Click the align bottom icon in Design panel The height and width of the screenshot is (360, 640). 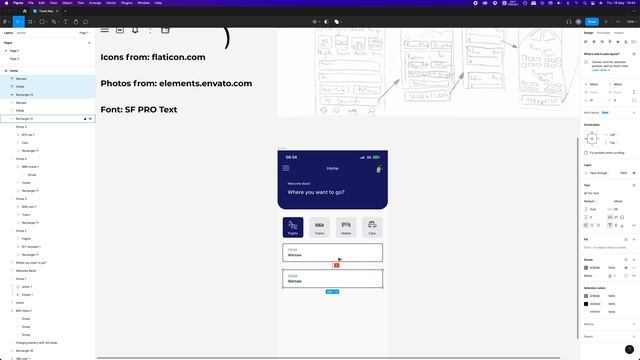pos(626,42)
